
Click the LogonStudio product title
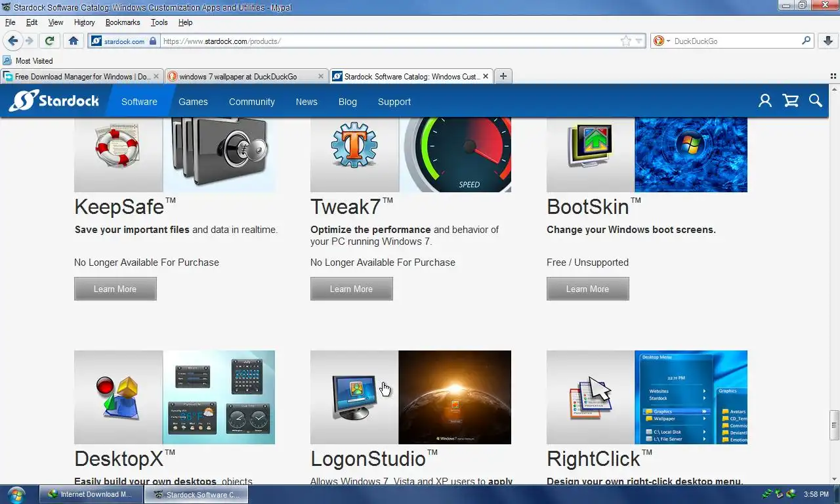(374, 458)
